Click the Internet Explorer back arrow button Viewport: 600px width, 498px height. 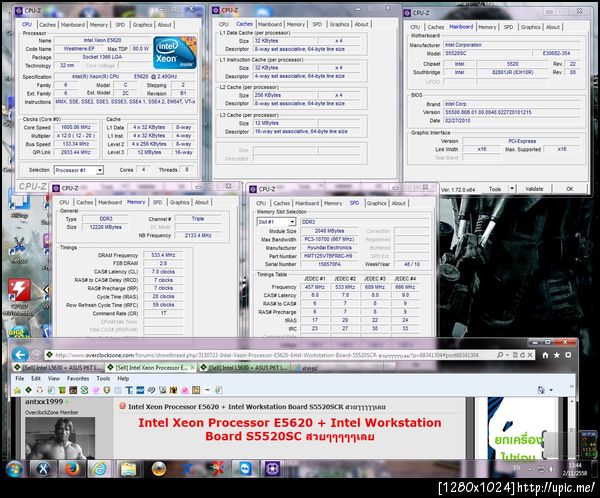[20, 355]
